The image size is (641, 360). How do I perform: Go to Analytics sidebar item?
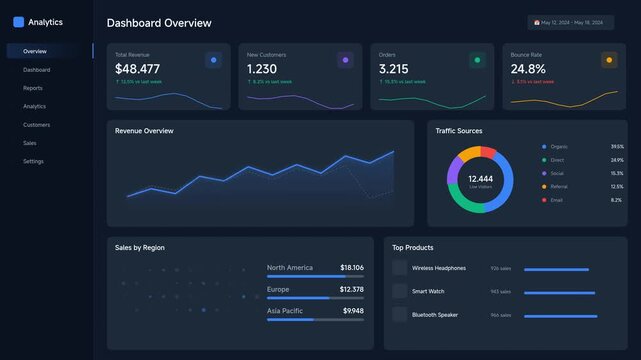(x=34, y=106)
